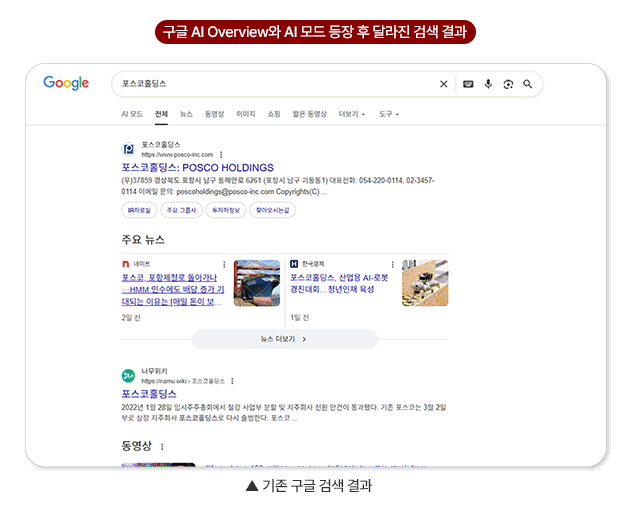This screenshot has width=630, height=512.
Task: Open the 포스코, 포항제철로 돌아가나 news headline
Action: [173, 289]
